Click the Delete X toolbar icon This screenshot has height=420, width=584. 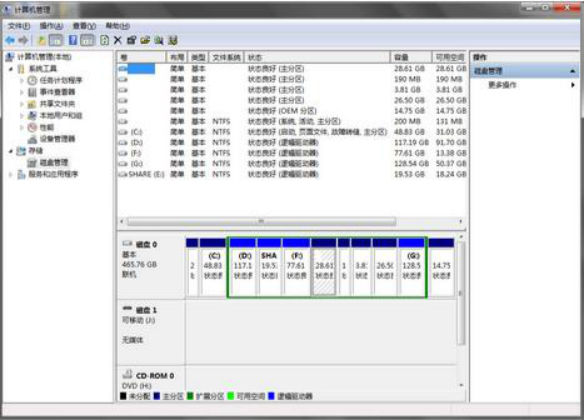coord(118,40)
